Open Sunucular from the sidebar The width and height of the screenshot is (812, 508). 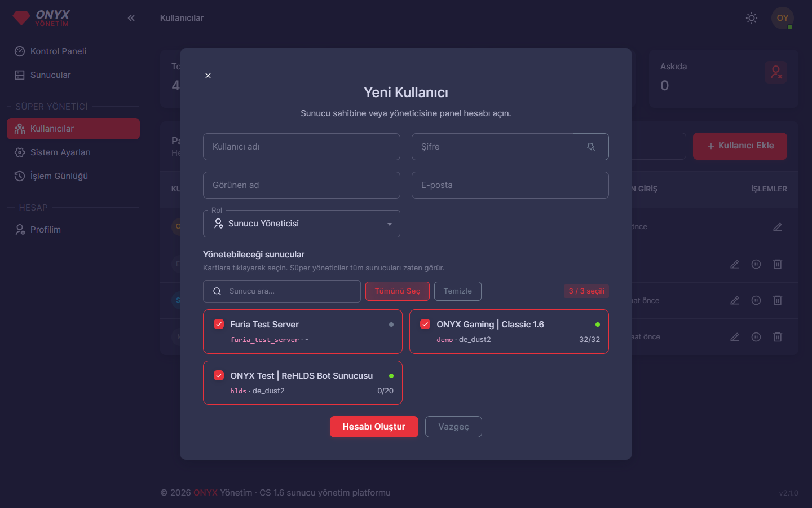click(x=73, y=75)
